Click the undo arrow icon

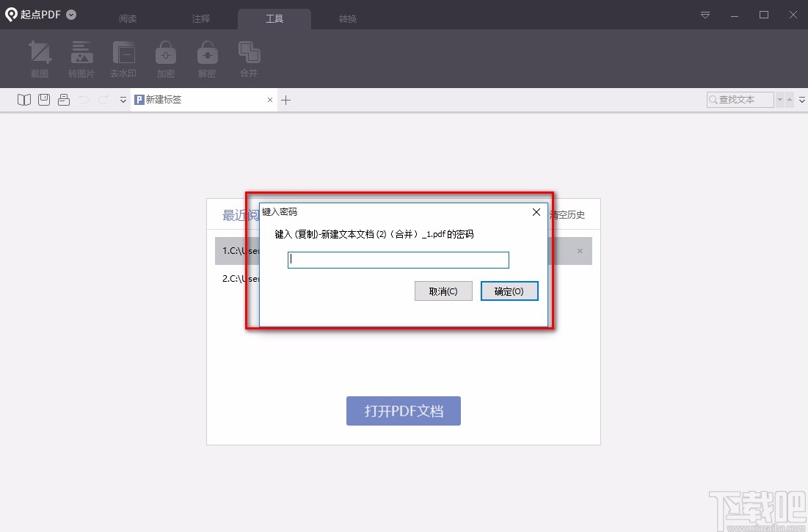pyautogui.click(x=84, y=99)
